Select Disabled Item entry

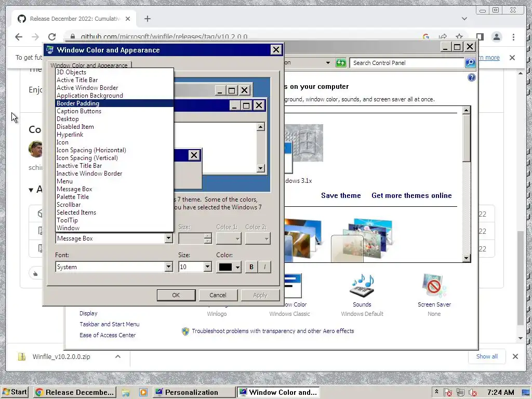114,127
